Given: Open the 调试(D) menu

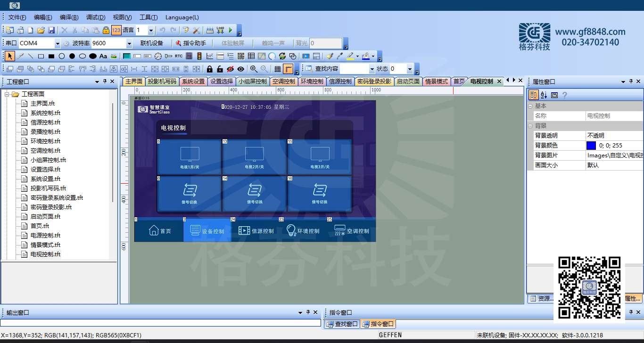Looking at the screenshot, I should pos(96,17).
